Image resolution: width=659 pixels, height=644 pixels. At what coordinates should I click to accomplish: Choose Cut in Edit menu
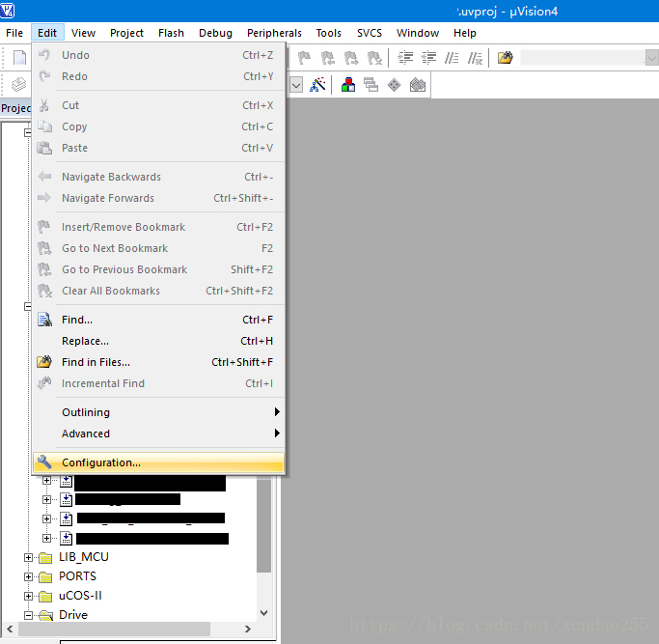158,105
